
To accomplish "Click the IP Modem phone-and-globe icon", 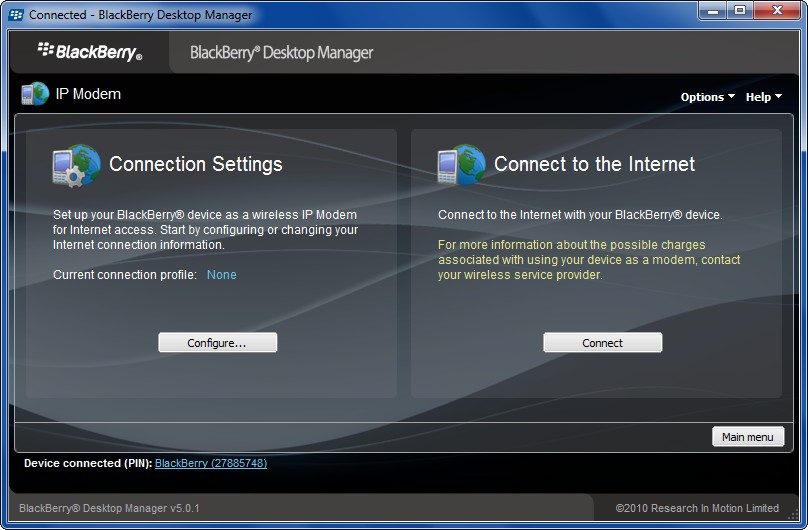I will click(x=35, y=94).
